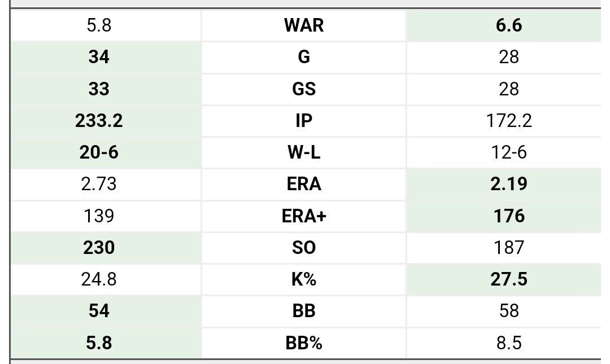
Task: Click the 27.5 K% value
Action: [x=509, y=279]
